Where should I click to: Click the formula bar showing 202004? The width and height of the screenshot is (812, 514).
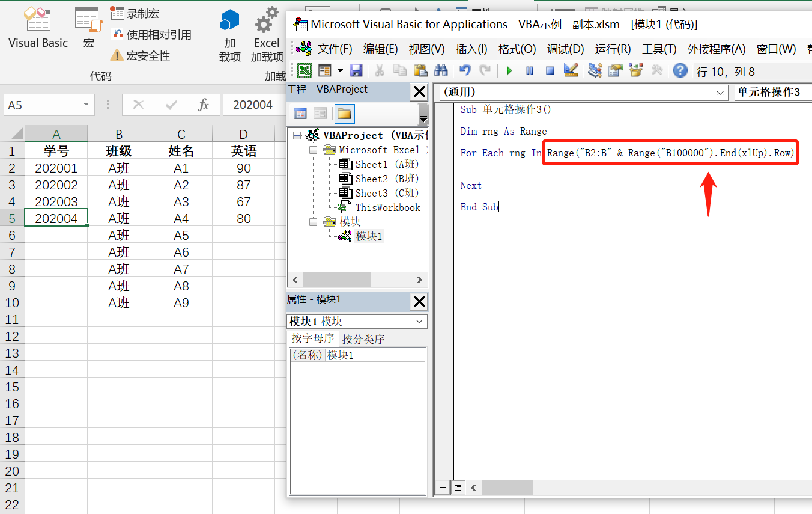point(253,105)
